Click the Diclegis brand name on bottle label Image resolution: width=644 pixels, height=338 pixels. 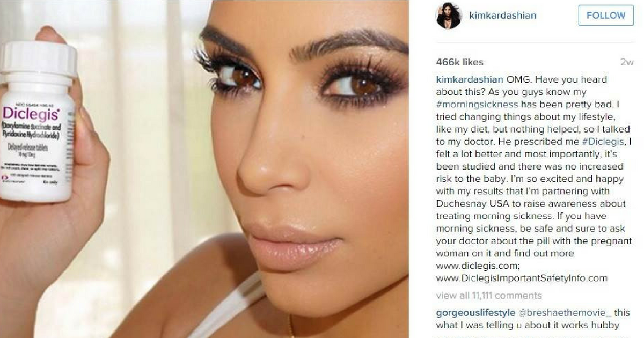pos(30,114)
